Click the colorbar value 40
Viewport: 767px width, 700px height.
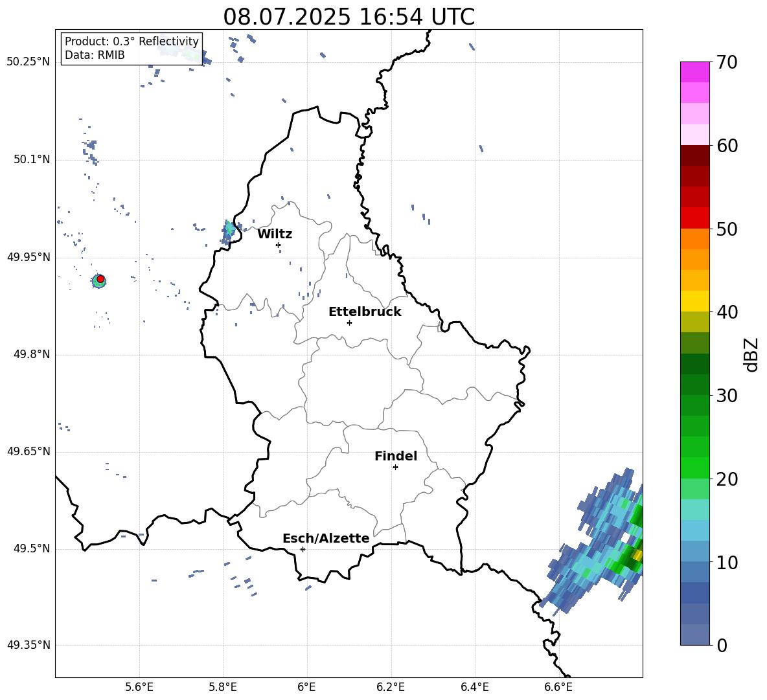(727, 312)
